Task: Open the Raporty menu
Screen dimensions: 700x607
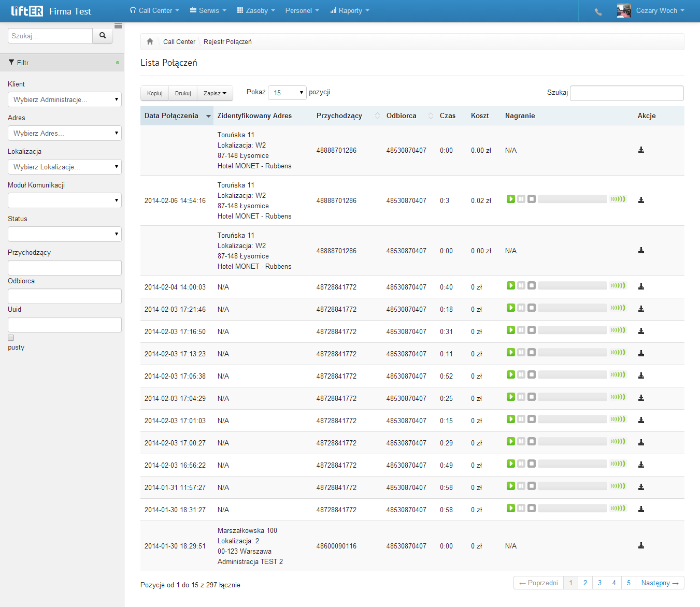Action: (350, 10)
